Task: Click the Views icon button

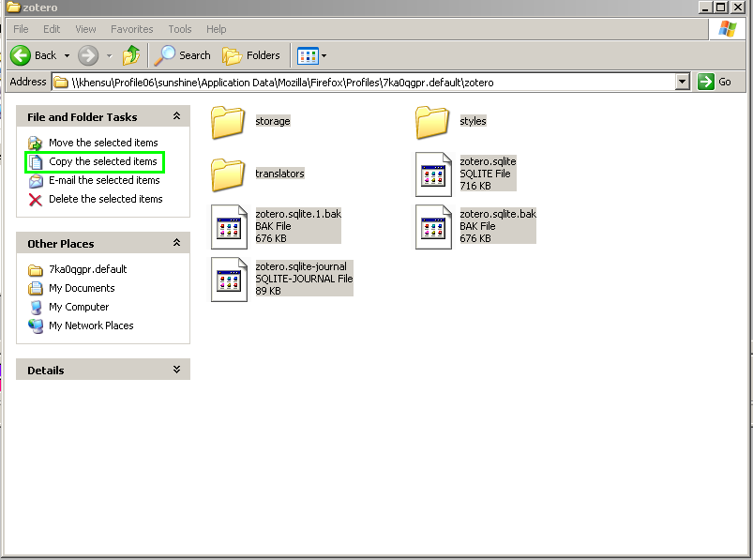Action: coord(308,55)
